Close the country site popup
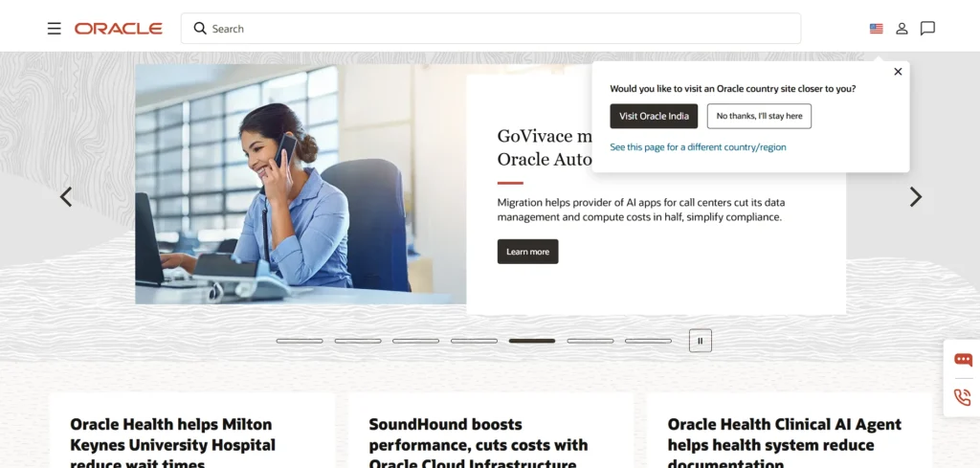 pos(898,72)
